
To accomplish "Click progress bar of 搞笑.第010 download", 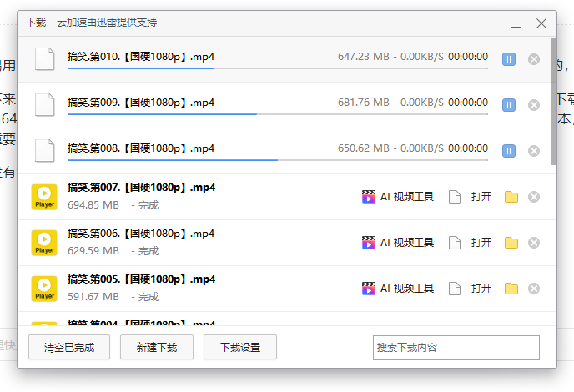I will pyautogui.click(x=278, y=68).
